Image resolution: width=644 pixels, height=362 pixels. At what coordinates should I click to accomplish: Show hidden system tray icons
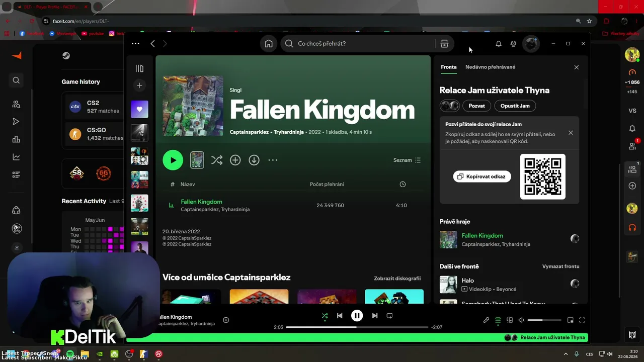pos(566,354)
